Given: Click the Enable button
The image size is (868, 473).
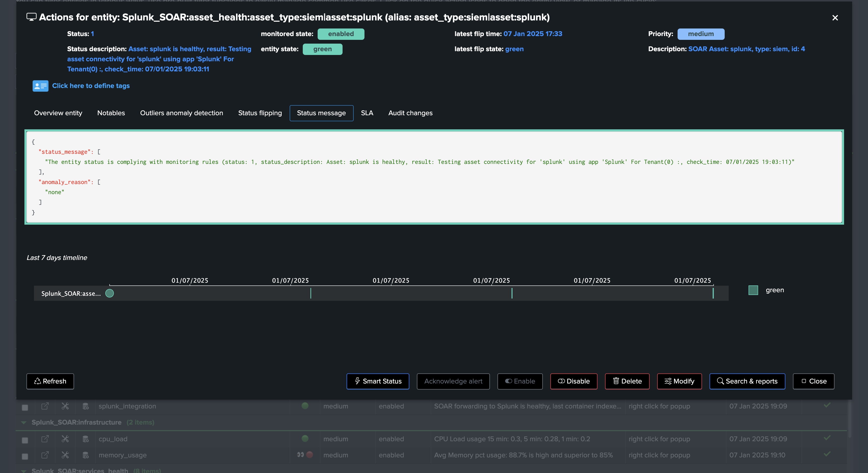Looking at the screenshot, I should click(520, 381).
